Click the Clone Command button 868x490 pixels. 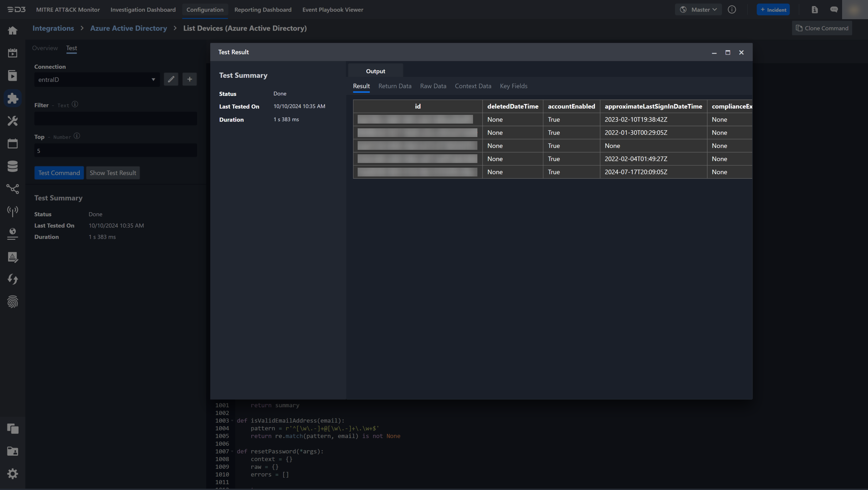[822, 28]
